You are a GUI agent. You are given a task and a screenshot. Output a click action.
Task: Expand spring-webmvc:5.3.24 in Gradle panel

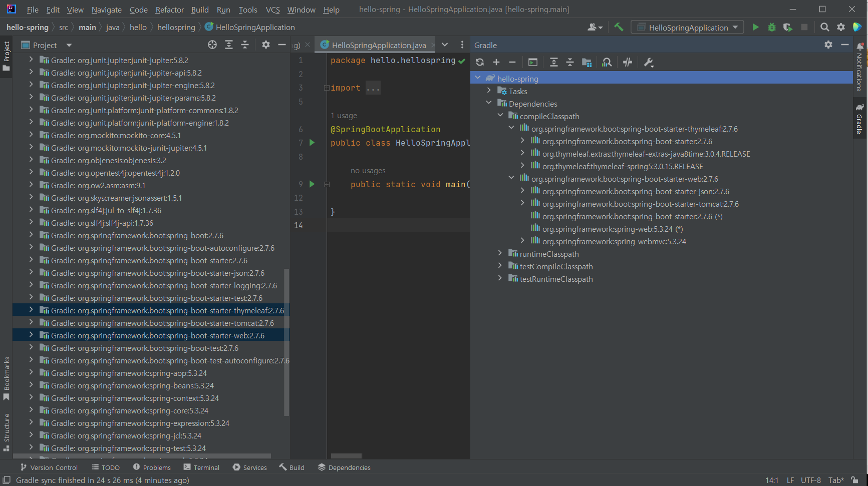(x=522, y=241)
